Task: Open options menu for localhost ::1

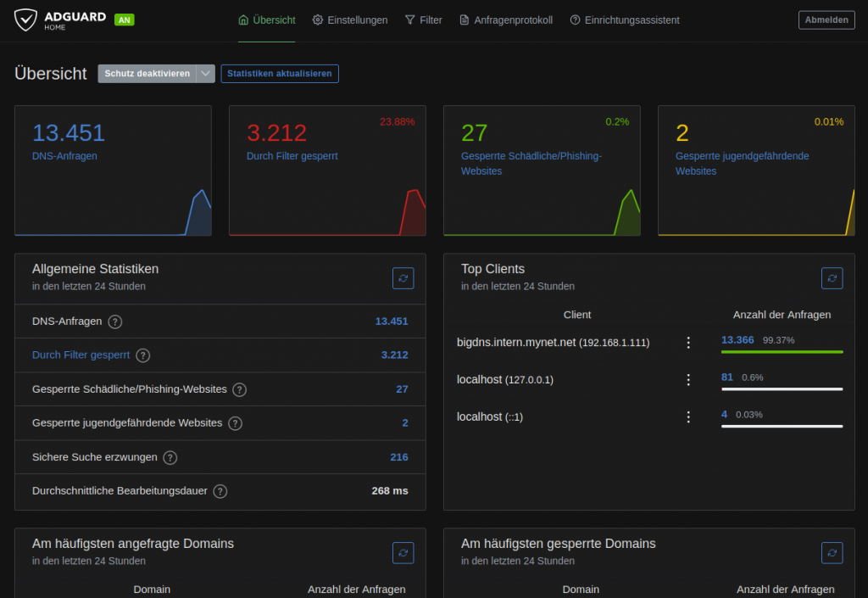Action: pos(688,417)
